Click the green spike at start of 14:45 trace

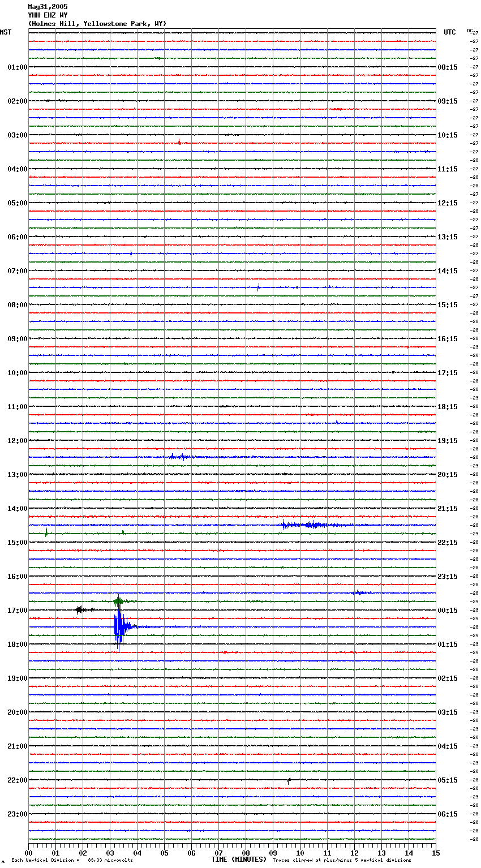pyautogui.click(x=46, y=532)
